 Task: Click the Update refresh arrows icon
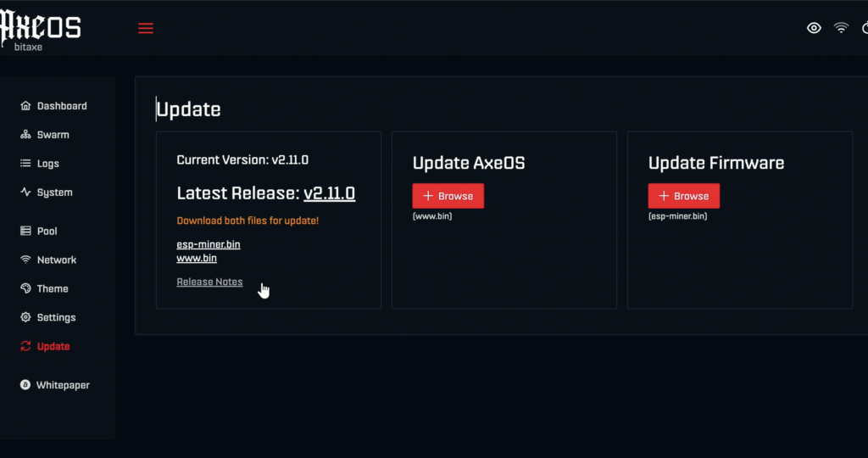(x=25, y=345)
